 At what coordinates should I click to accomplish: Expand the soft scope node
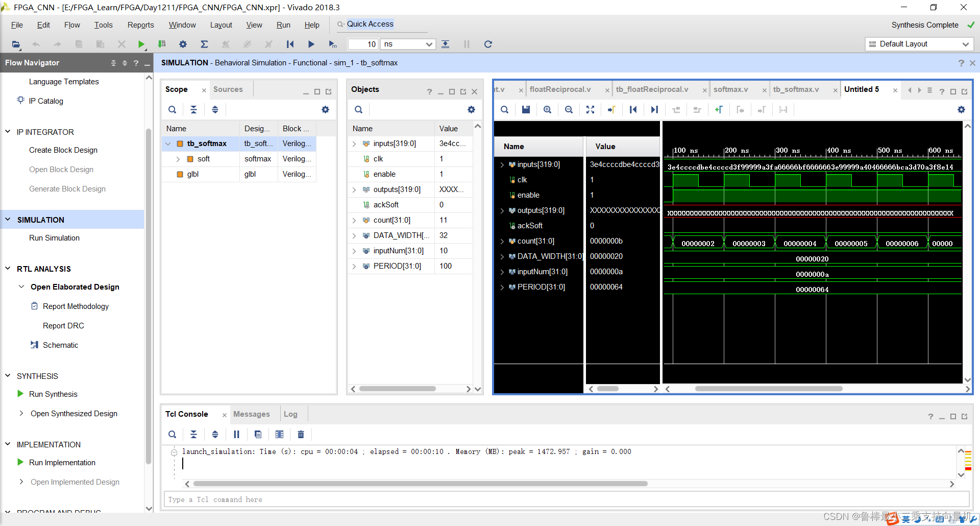(178, 159)
